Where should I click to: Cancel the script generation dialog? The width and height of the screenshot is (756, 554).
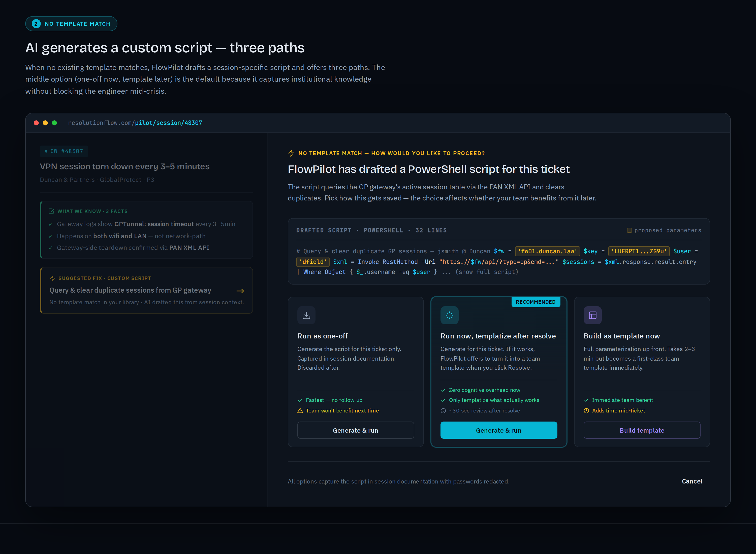(x=691, y=481)
